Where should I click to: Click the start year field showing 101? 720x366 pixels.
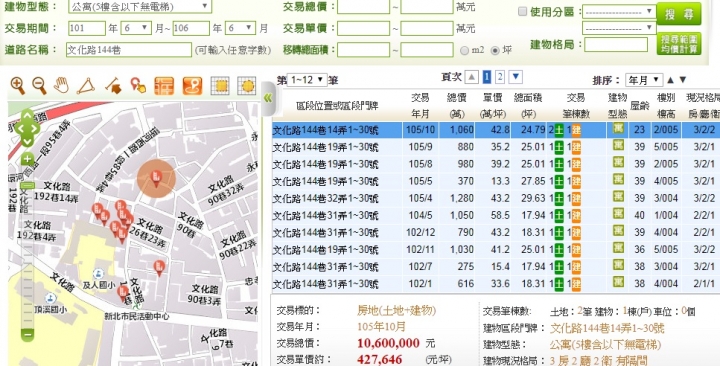(87, 28)
